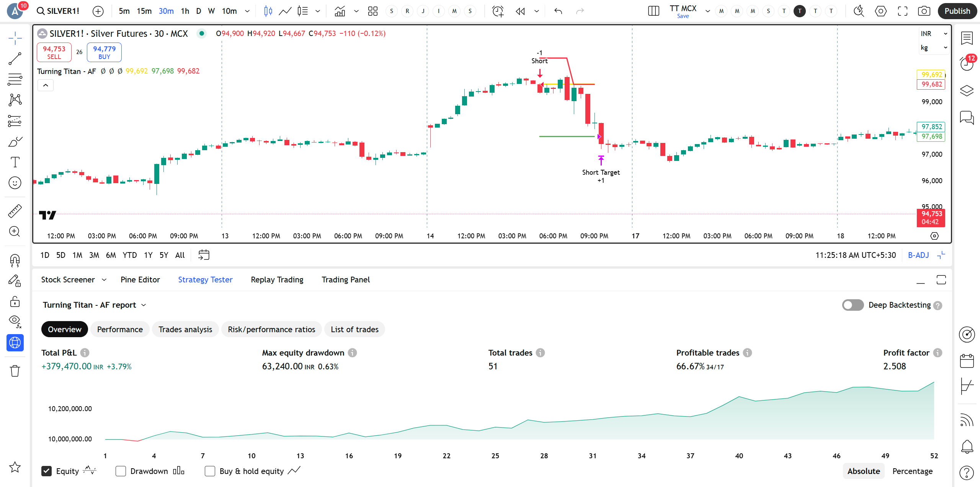980x487 pixels.
Task: Set date range to YTD
Action: click(x=129, y=255)
